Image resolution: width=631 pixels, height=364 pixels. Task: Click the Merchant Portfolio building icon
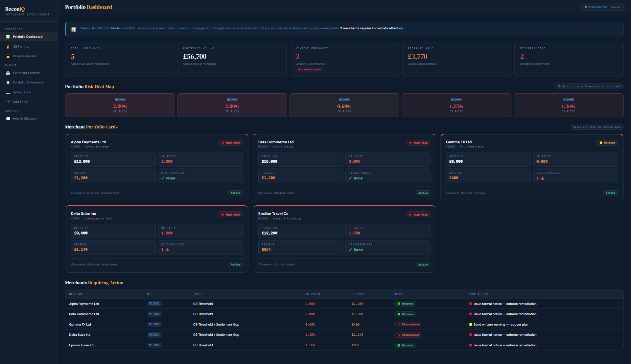[8, 73]
